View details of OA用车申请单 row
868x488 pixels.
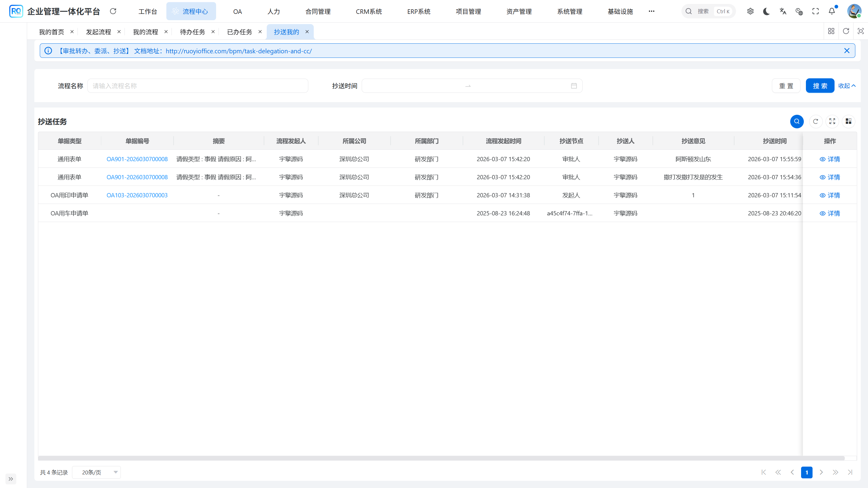(x=830, y=213)
